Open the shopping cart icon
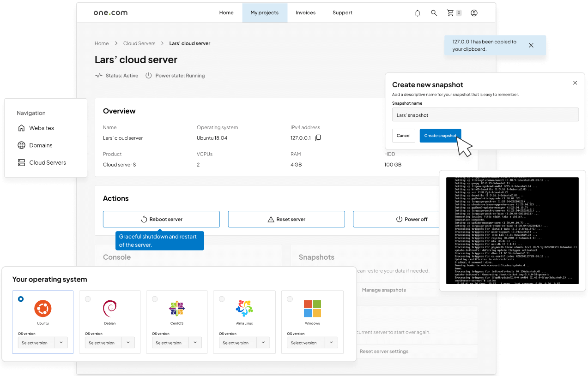 (x=450, y=13)
